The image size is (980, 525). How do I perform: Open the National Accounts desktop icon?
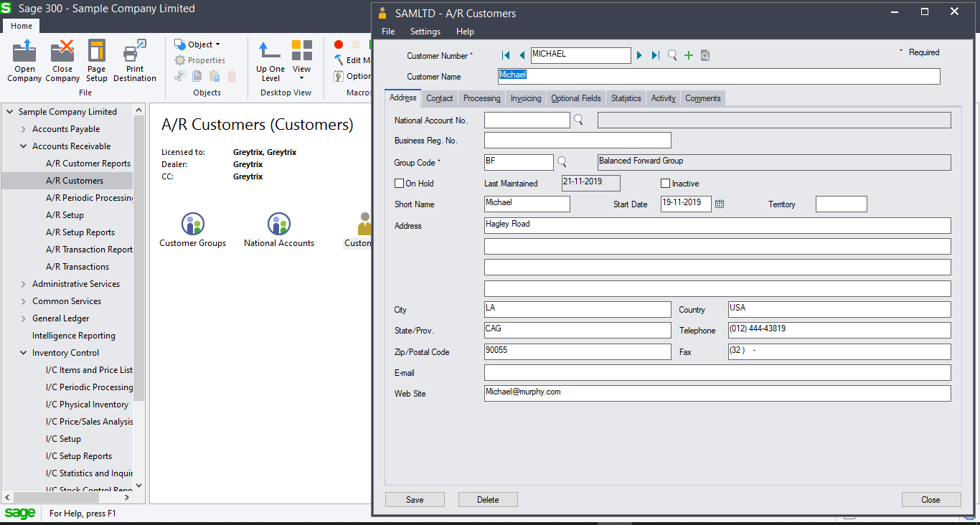point(279,230)
